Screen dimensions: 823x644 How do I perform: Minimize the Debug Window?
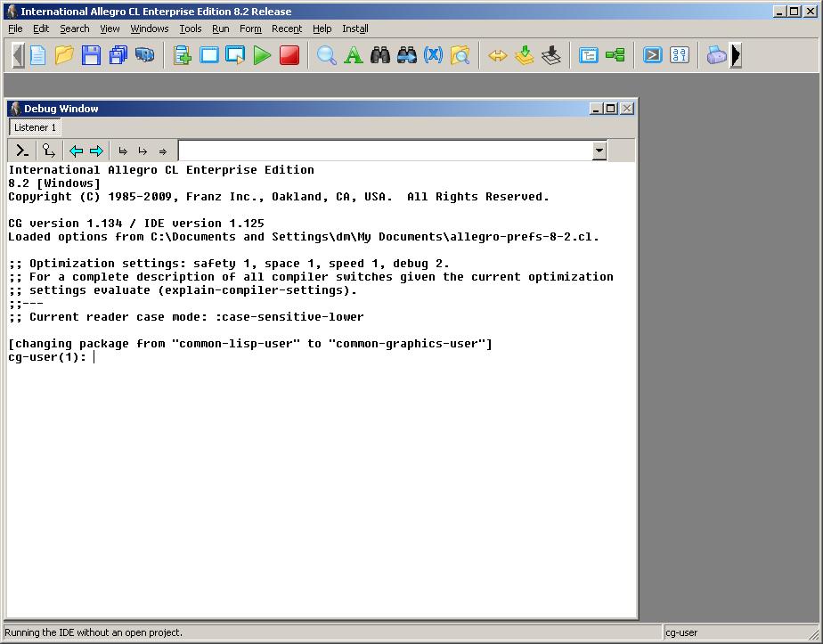click(x=596, y=109)
